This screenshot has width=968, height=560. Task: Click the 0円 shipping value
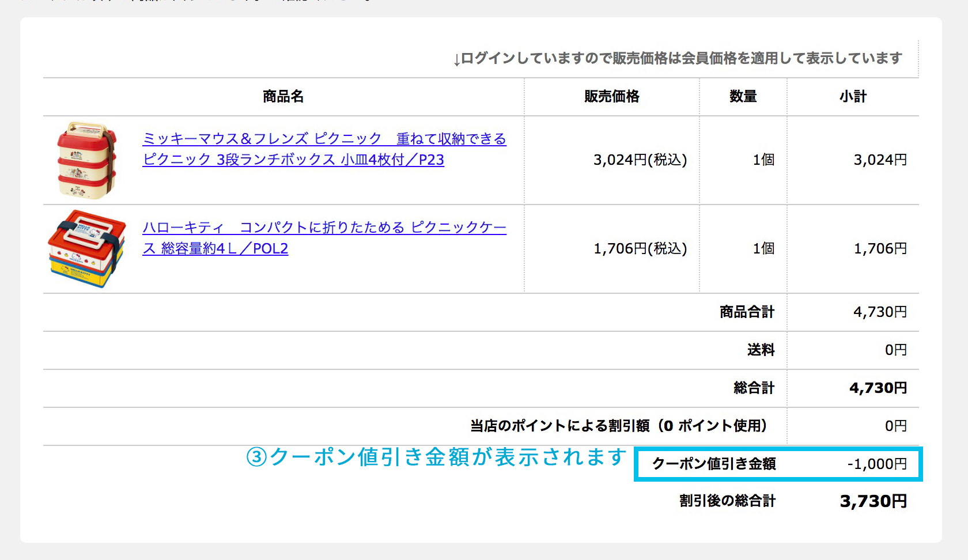[x=896, y=350]
